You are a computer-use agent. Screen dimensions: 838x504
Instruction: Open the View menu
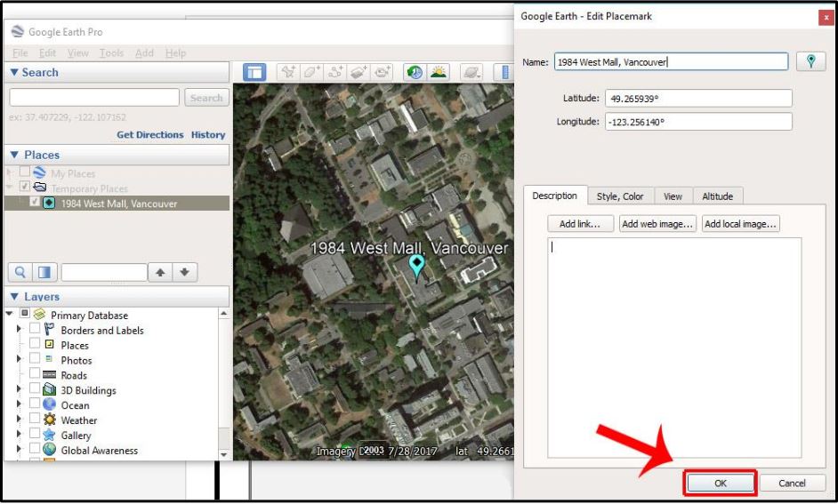(x=78, y=52)
